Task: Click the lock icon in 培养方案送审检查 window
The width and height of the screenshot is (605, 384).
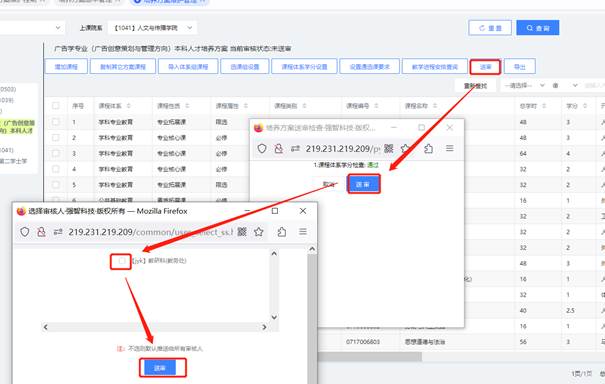Action: 278,148
